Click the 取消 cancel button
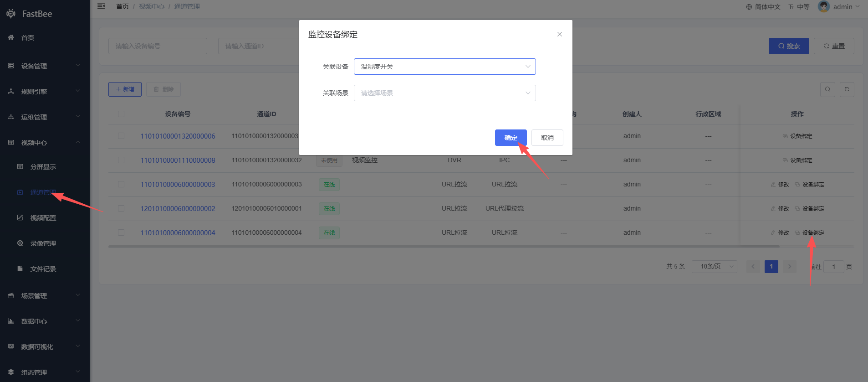 pos(547,138)
